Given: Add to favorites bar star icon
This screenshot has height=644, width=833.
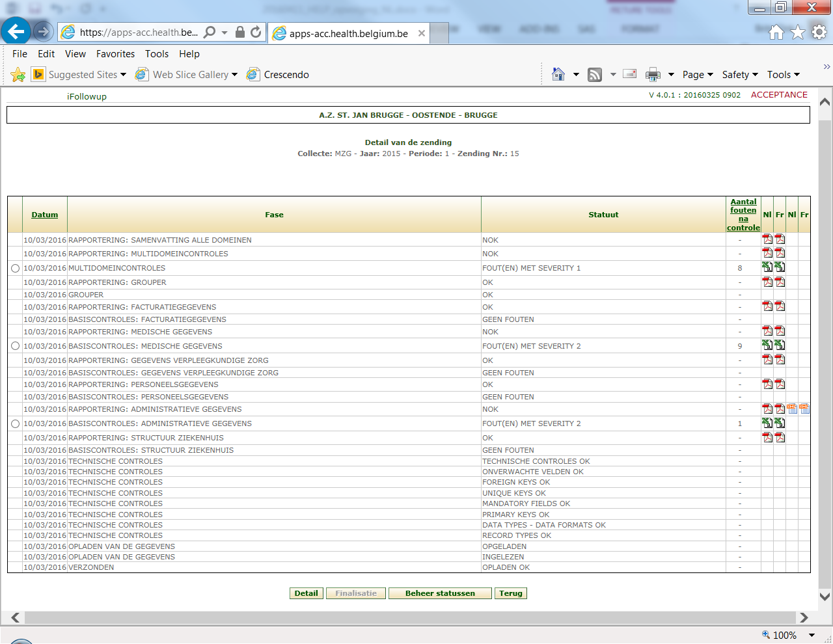Looking at the screenshot, I should point(18,75).
